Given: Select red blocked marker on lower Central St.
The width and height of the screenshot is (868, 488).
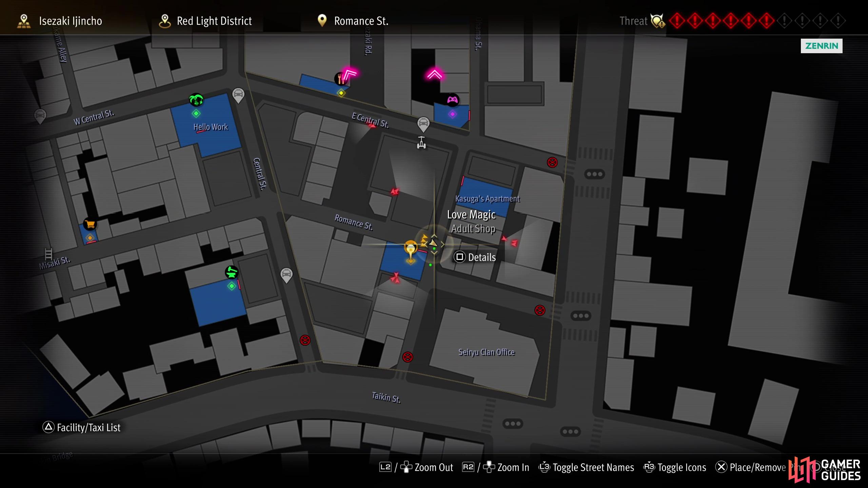Looking at the screenshot, I should 305,340.
